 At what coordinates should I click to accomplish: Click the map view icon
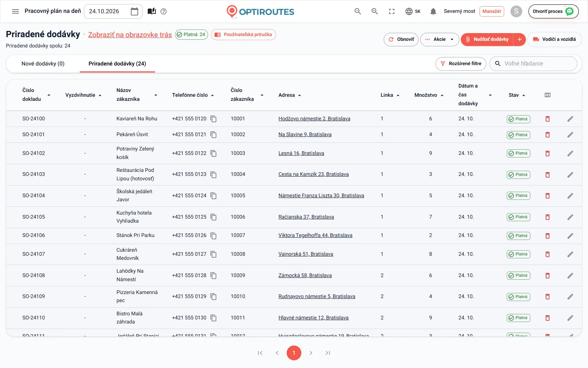point(152,11)
